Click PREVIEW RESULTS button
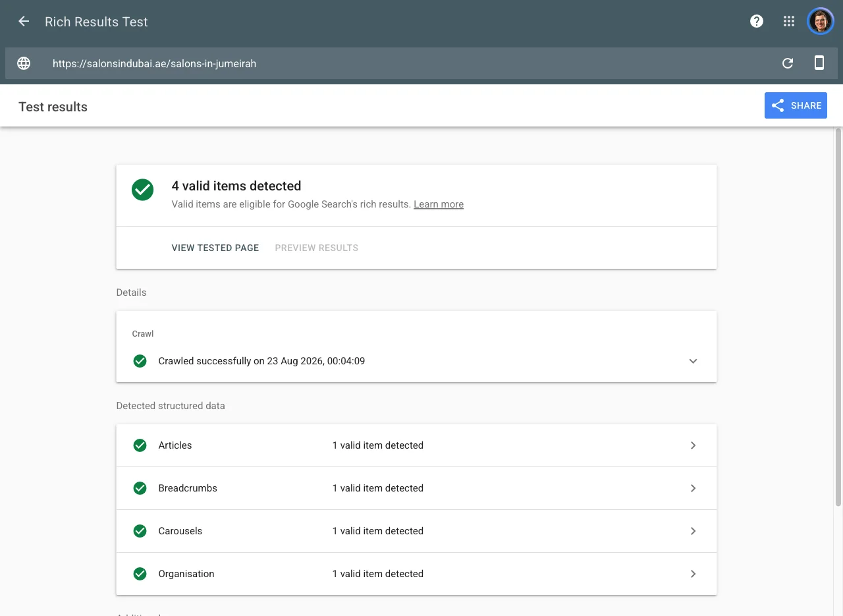Viewport: 843px width, 616px height. pyautogui.click(x=317, y=248)
